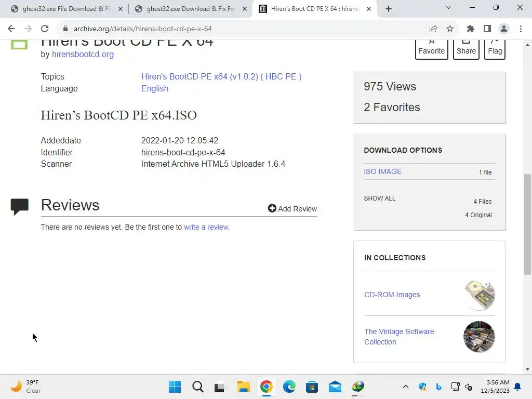Select the Hiren's Boot CD PE tab
This screenshot has width=532, height=399.
click(x=315, y=9)
